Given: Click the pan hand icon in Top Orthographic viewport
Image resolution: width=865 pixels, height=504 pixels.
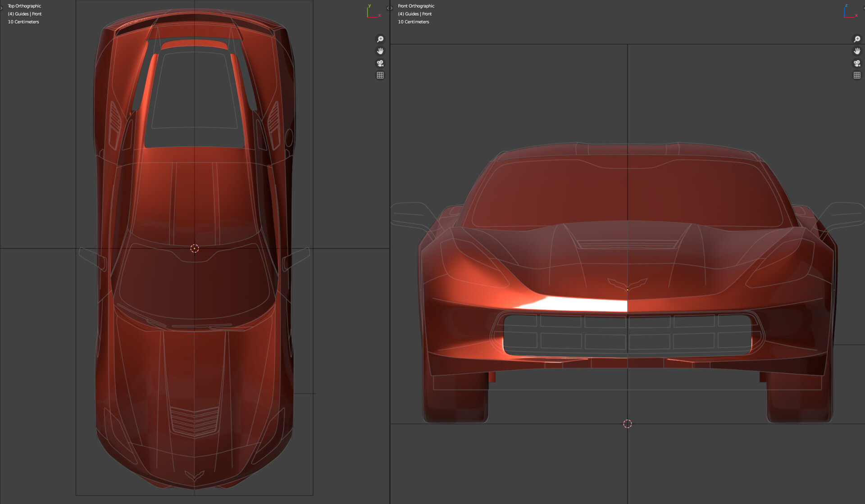Looking at the screenshot, I should [380, 51].
